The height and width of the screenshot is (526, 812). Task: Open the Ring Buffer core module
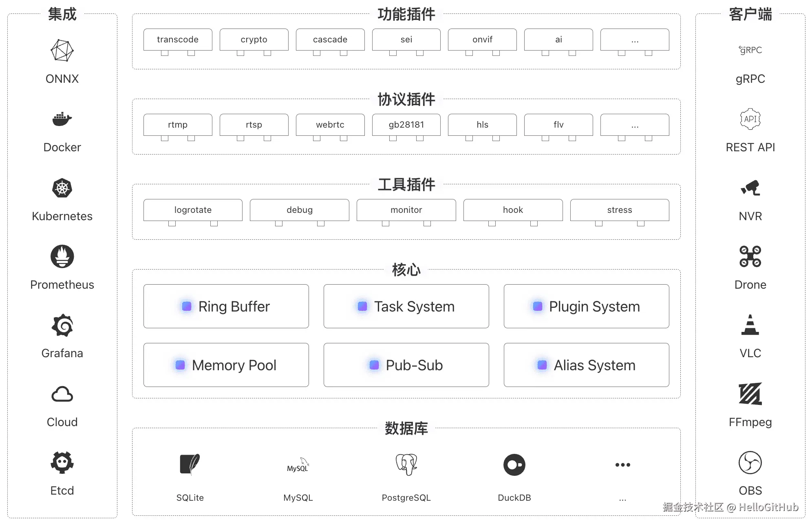pyautogui.click(x=226, y=306)
